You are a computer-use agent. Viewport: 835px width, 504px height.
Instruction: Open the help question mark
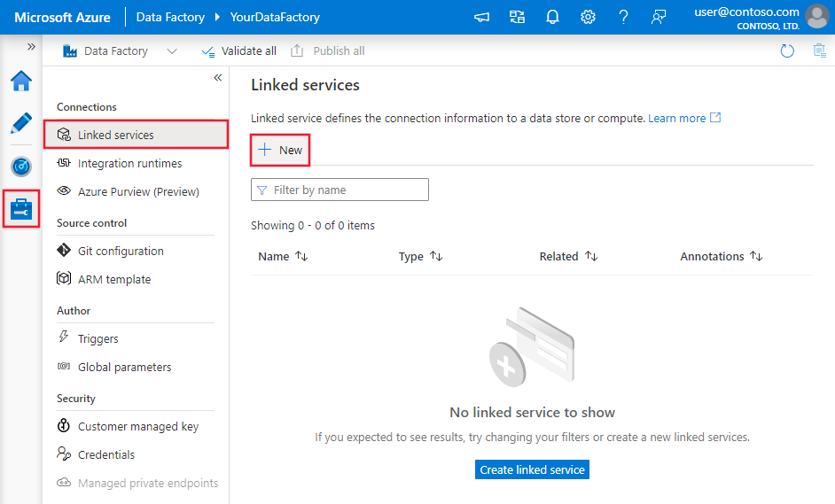(623, 17)
